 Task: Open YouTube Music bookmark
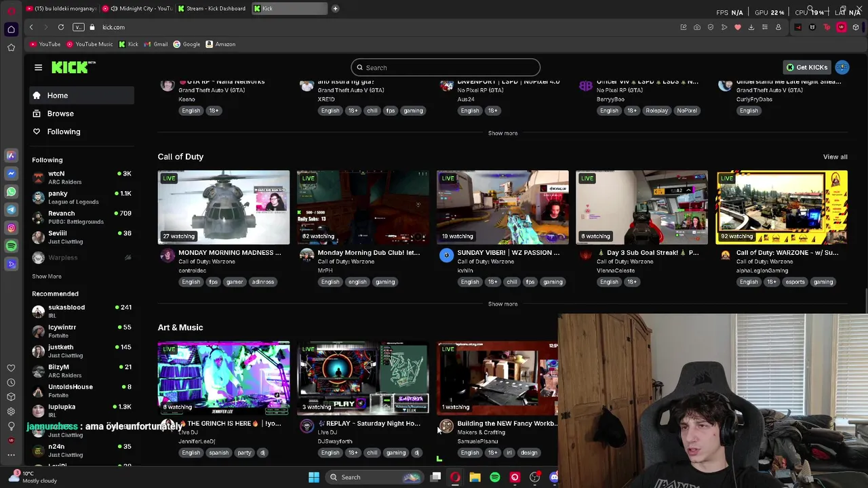point(90,44)
